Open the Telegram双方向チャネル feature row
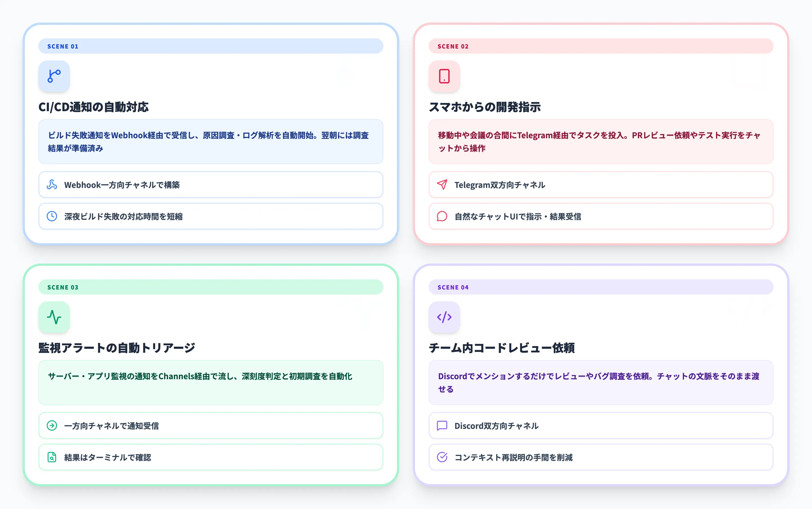The image size is (812, 509). 601,185
